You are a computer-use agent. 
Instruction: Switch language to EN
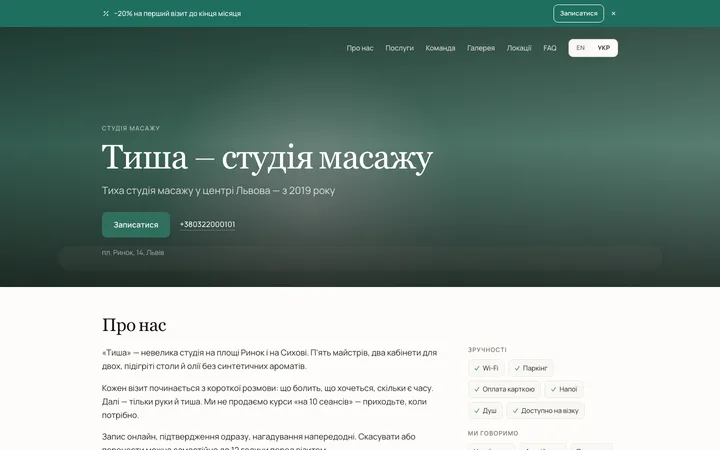(x=580, y=48)
